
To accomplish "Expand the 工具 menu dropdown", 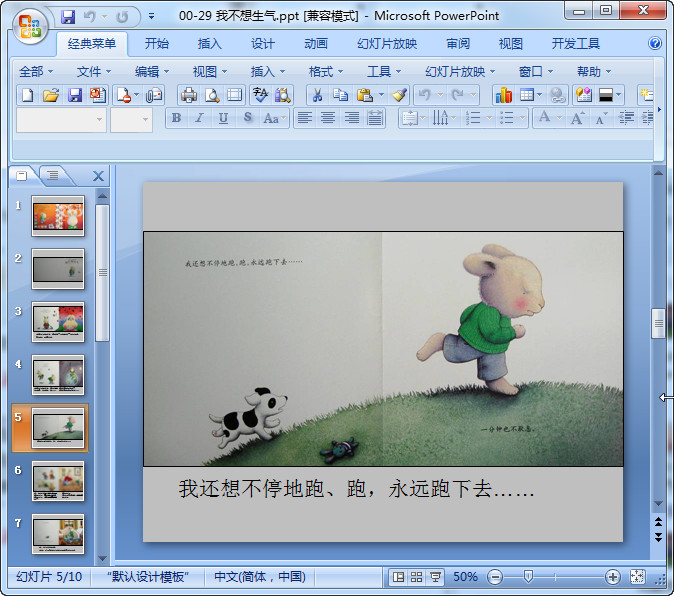I will click(384, 71).
